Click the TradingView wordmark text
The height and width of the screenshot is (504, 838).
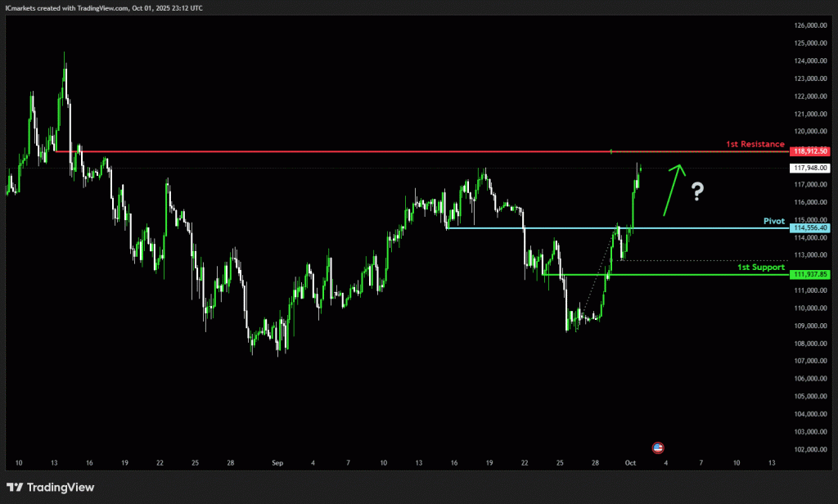[x=61, y=488]
